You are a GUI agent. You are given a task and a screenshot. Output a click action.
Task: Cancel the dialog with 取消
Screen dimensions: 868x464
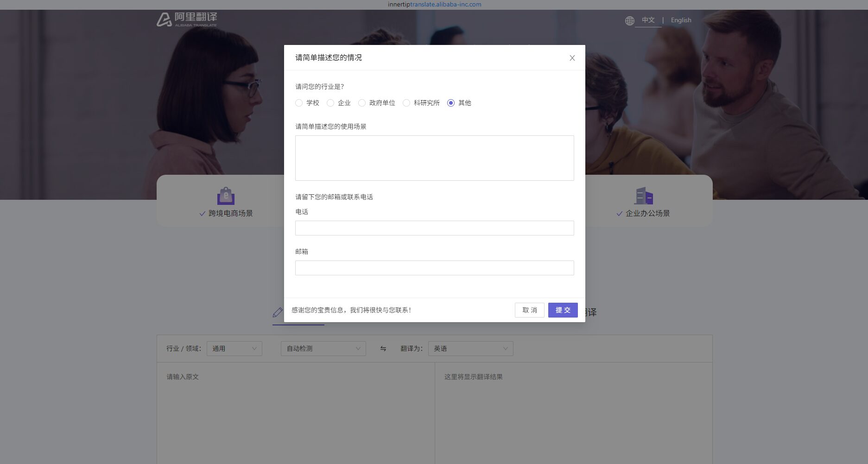(x=529, y=310)
